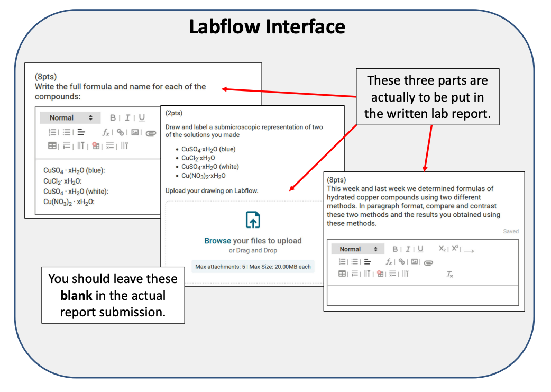Click the 'Saved' status label
Screen dimensions: 551x392
point(511,231)
